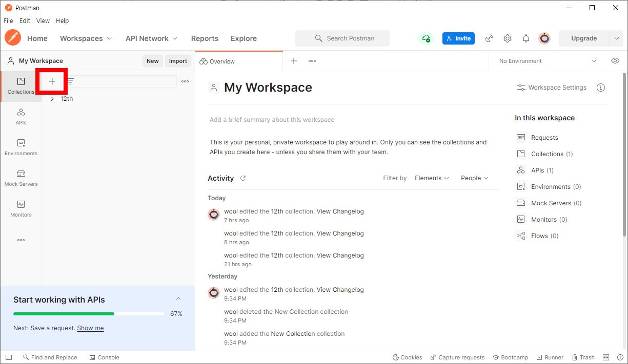Click workspace summary description field
Viewport: 628px width, 364px height.
point(272,120)
